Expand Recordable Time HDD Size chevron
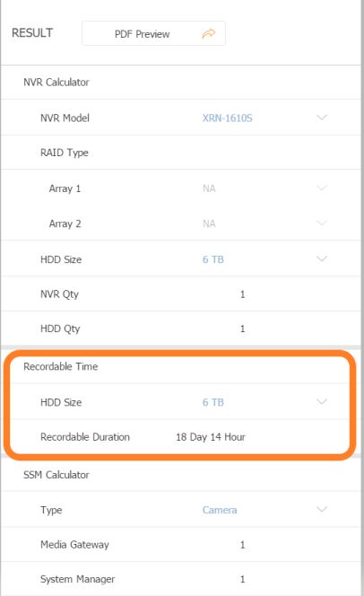The width and height of the screenshot is (364, 596). [x=322, y=402]
